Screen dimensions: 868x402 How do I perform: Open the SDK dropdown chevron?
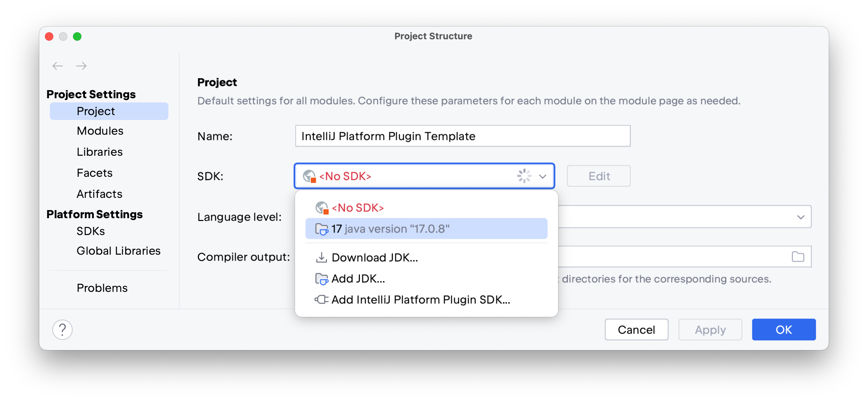pyautogui.click(x=542, y=176)
